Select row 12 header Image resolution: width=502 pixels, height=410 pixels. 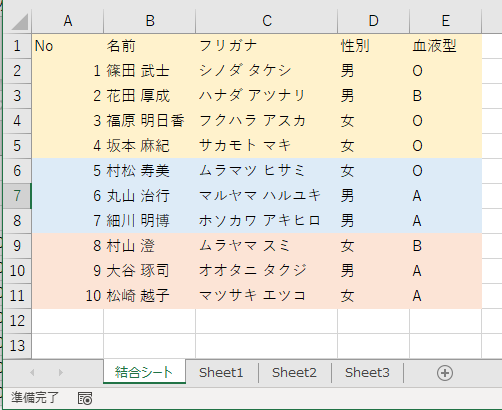tap(17, 321)
